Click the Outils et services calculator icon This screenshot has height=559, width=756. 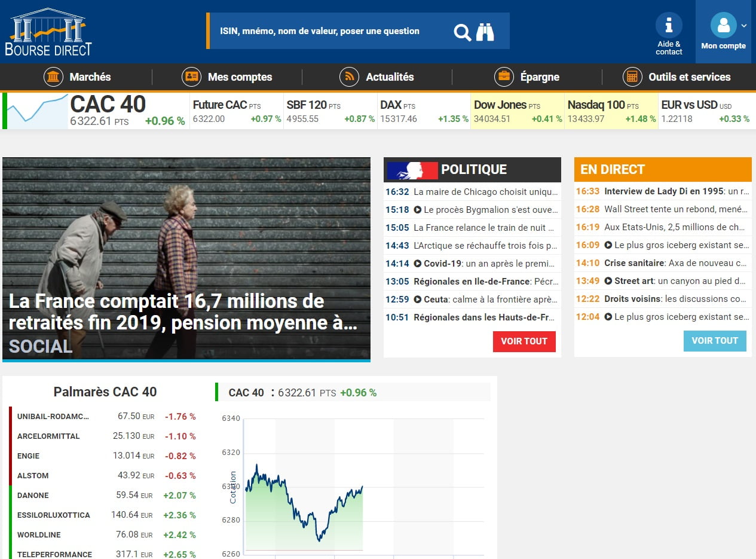[x=632, y=77]
